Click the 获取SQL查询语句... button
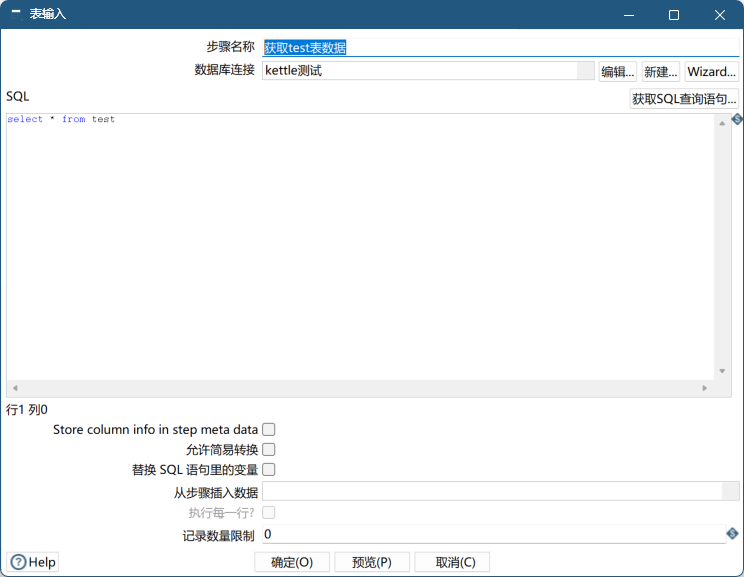This screenshot has height=577, width=744. (x=684, y=99)
